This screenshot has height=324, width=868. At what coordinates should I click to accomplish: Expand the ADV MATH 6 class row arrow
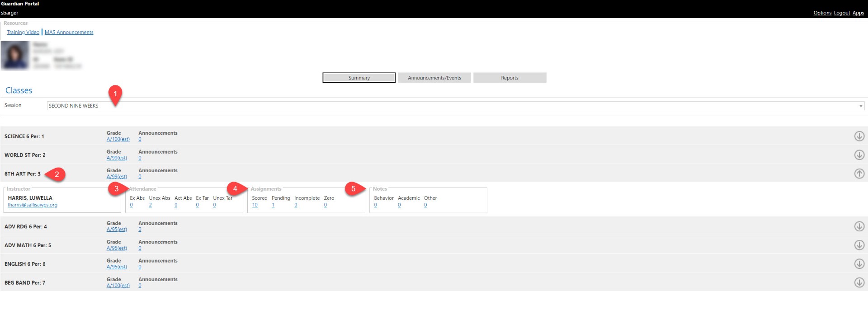click(859, 245)
